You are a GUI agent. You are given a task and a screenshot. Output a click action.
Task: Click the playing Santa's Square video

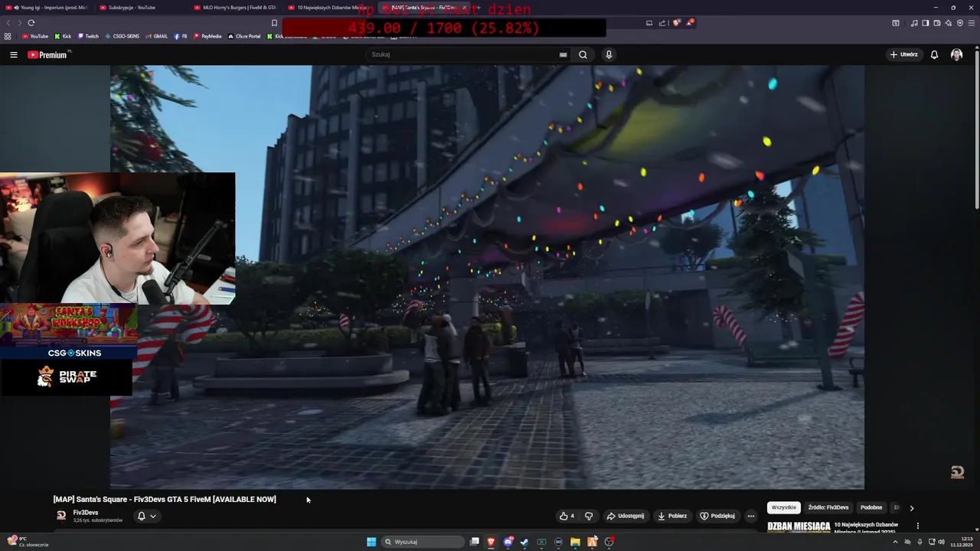(487, 276)
